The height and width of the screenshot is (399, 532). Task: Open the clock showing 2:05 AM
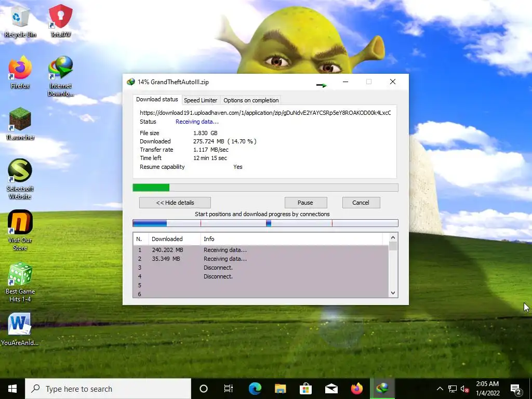coord(487,389)
